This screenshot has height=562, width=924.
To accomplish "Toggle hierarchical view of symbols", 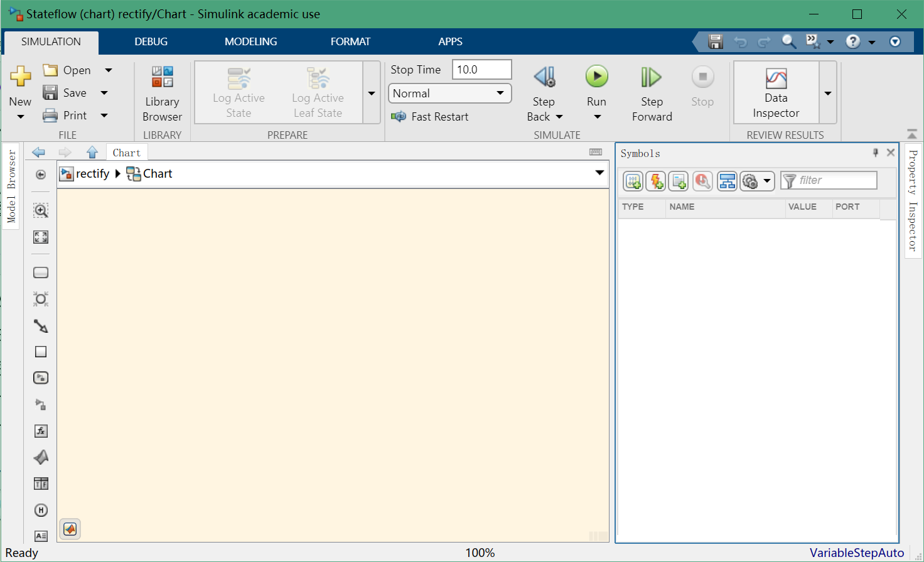I will pos(727,181).
